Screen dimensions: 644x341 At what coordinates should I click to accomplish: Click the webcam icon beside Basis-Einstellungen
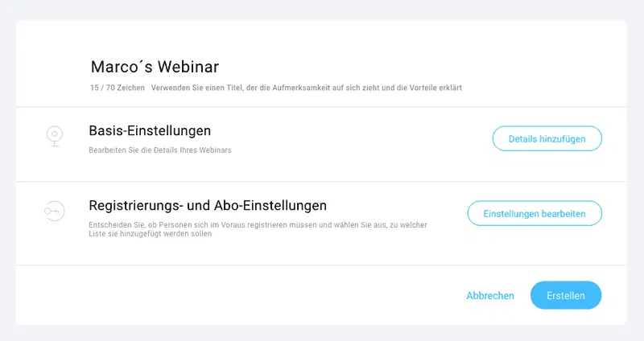53,137
